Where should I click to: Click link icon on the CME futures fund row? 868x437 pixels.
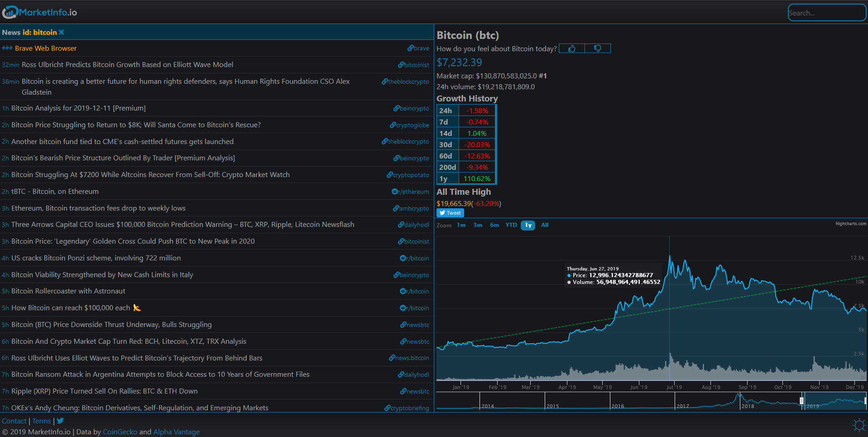(385, 141)
